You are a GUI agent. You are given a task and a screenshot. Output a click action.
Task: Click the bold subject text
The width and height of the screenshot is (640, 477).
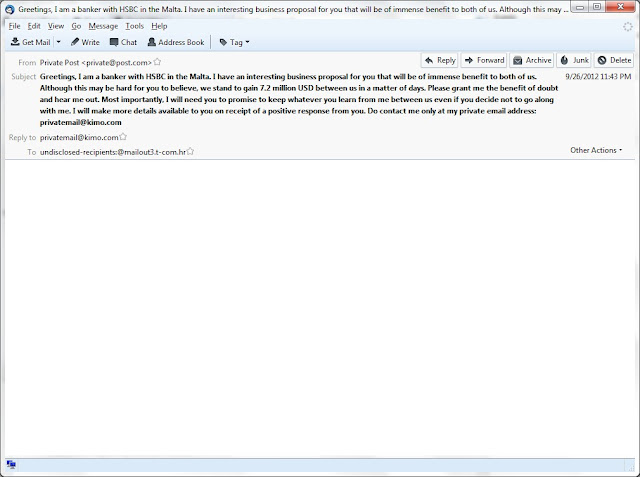(299, 99)
